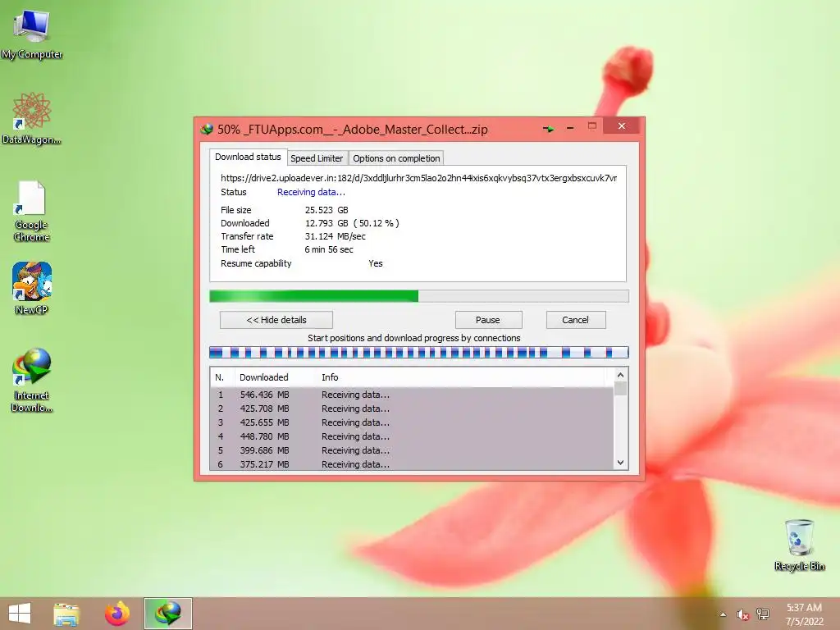The height and width of the screenshot is (630, 840).
Task: Select connection row 375.217 MB
Action: [x=412, y=464]
